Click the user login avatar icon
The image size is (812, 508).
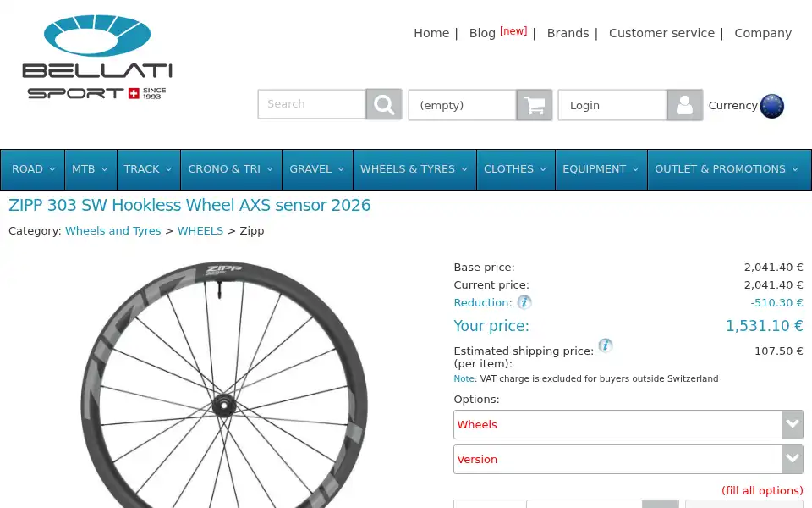(684, 105)
